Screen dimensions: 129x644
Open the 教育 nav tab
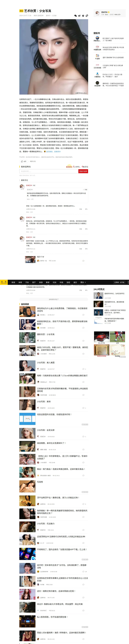[x=48, y=282]
